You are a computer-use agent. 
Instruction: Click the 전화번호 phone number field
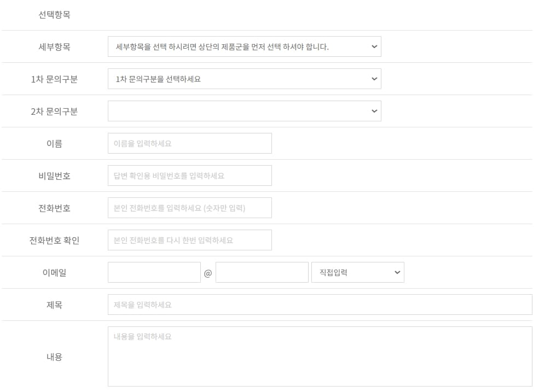[x=189, y=207]
